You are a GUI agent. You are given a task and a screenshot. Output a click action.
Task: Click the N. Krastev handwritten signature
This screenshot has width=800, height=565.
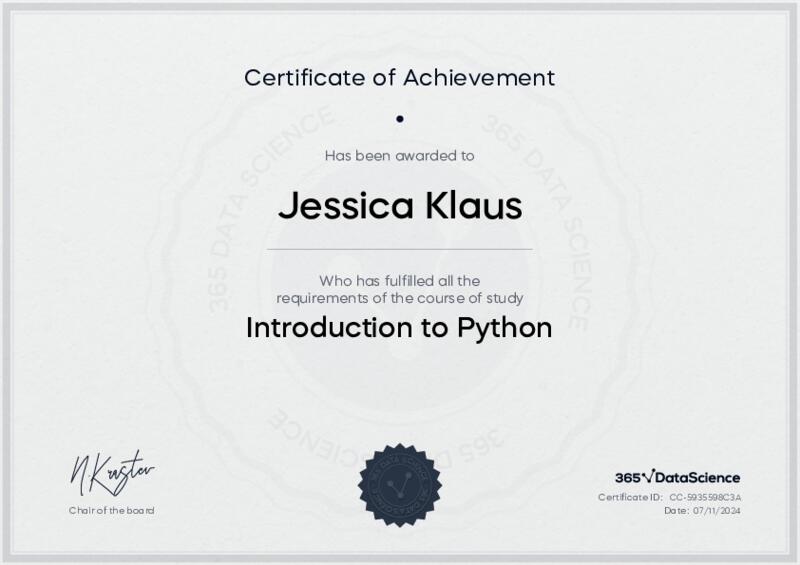[112, 474]
